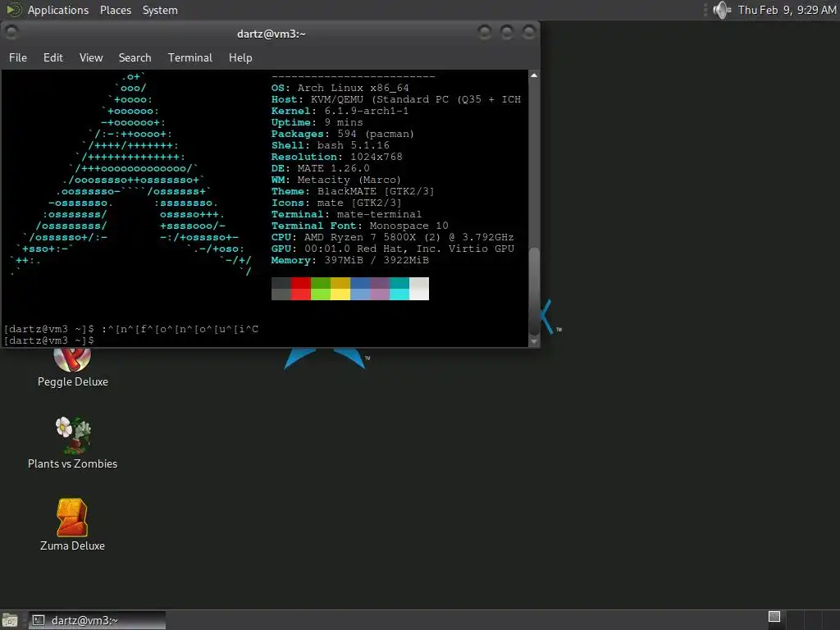
Task: Maximize the terminal window
Action: (507, 33)
